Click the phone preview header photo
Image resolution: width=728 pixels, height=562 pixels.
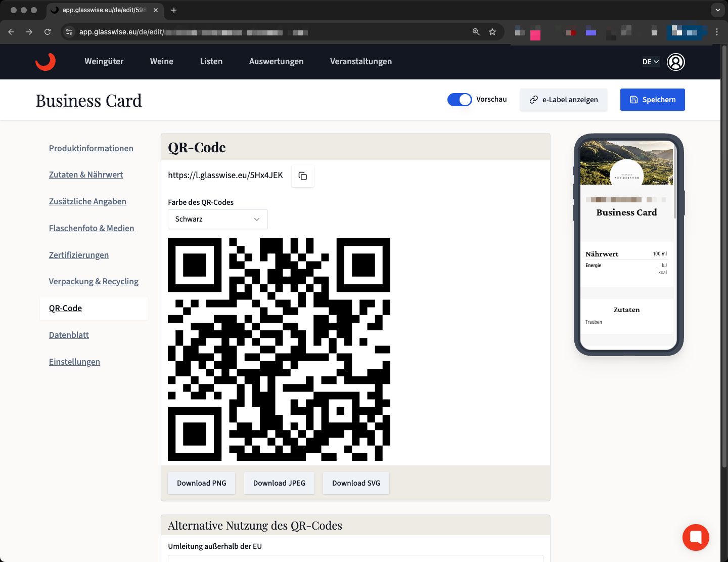pos(627,163)
